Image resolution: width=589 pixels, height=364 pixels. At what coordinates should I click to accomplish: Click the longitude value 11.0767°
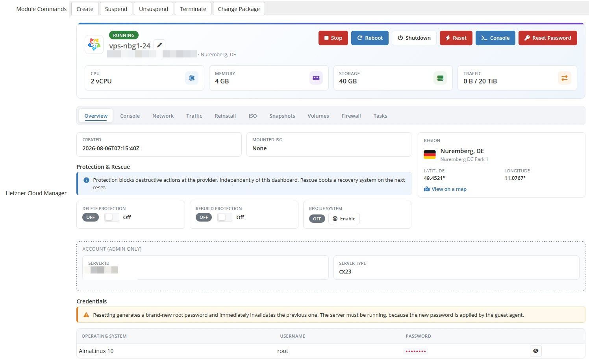click(x=515, y=178)
